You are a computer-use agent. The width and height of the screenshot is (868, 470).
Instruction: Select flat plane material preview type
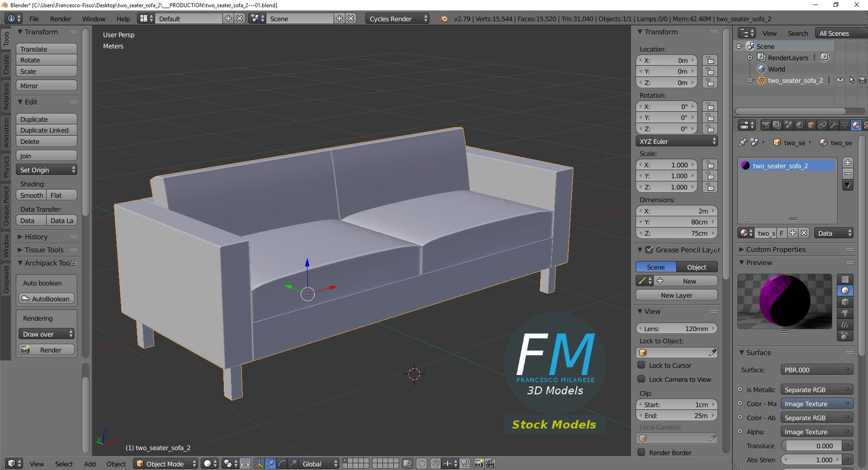click(x=845, y=279)
